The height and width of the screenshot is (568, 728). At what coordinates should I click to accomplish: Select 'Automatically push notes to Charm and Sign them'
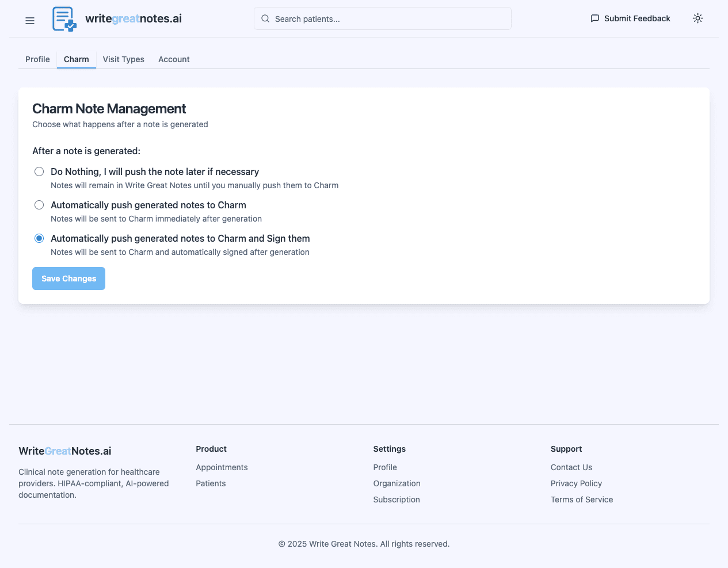[x=39, y=238]
